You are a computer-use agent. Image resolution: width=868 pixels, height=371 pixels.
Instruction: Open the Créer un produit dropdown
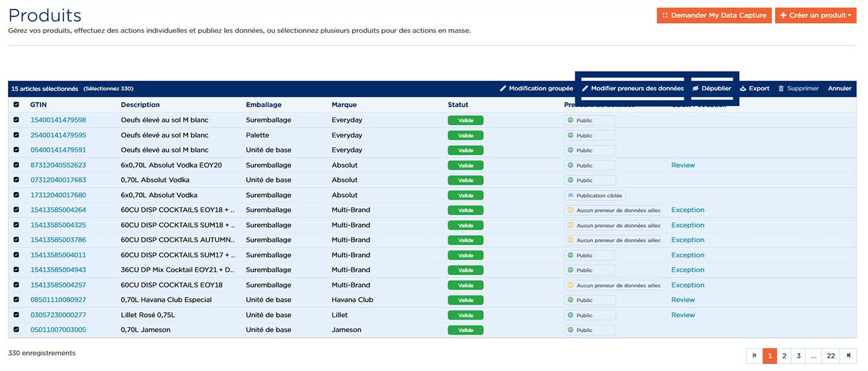click(x=816, y=15)
